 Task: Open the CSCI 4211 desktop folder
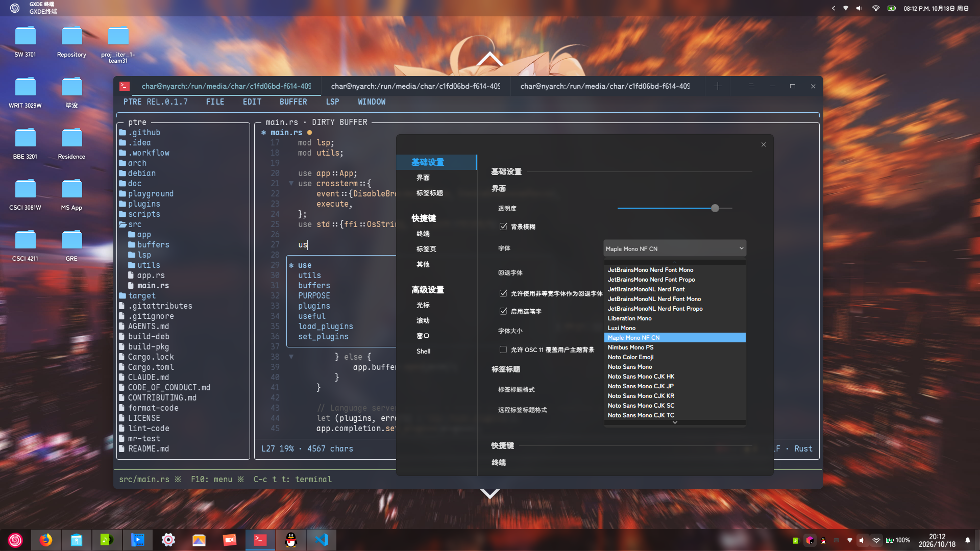coord(25,245)
